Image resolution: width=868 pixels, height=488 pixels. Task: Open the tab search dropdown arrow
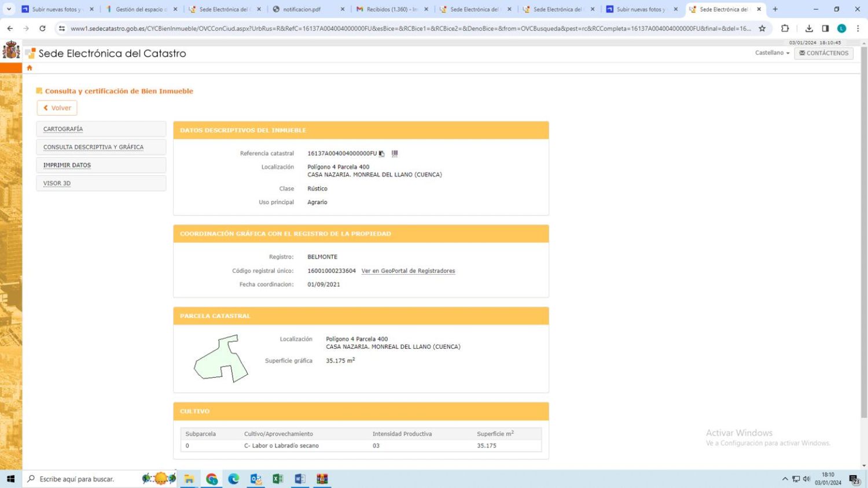[9, 9]
